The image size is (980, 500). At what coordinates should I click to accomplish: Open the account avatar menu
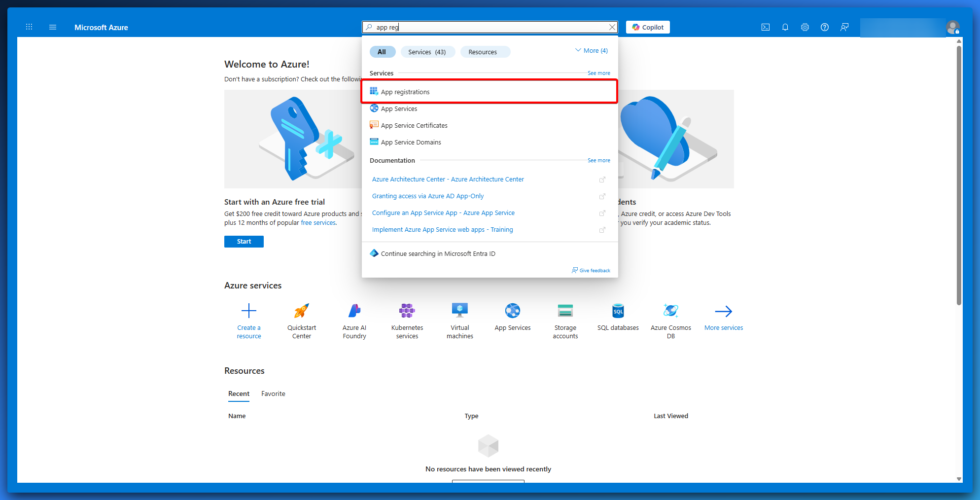953,27
